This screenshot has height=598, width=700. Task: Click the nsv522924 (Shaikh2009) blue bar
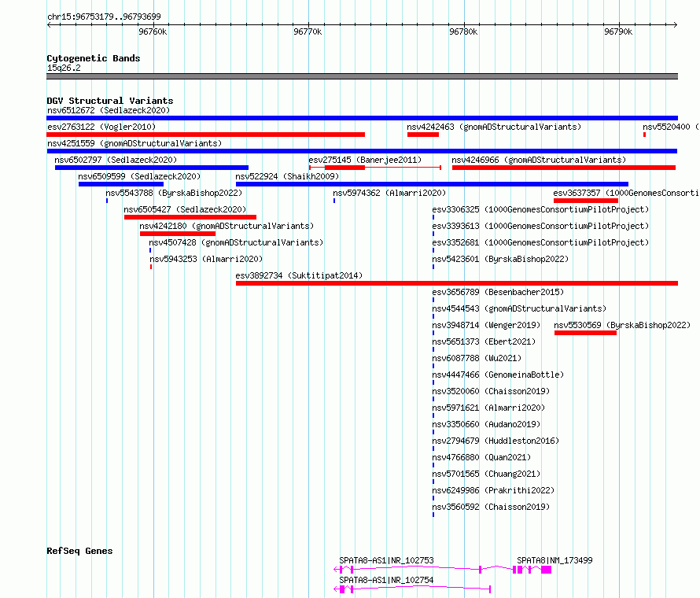[432, 184]
